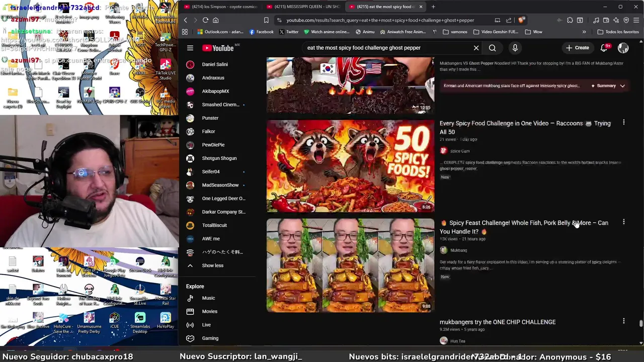Open options for Spicy Feast Challenge video
Viewport: 644px width, 362px height.
click(623, 222)
